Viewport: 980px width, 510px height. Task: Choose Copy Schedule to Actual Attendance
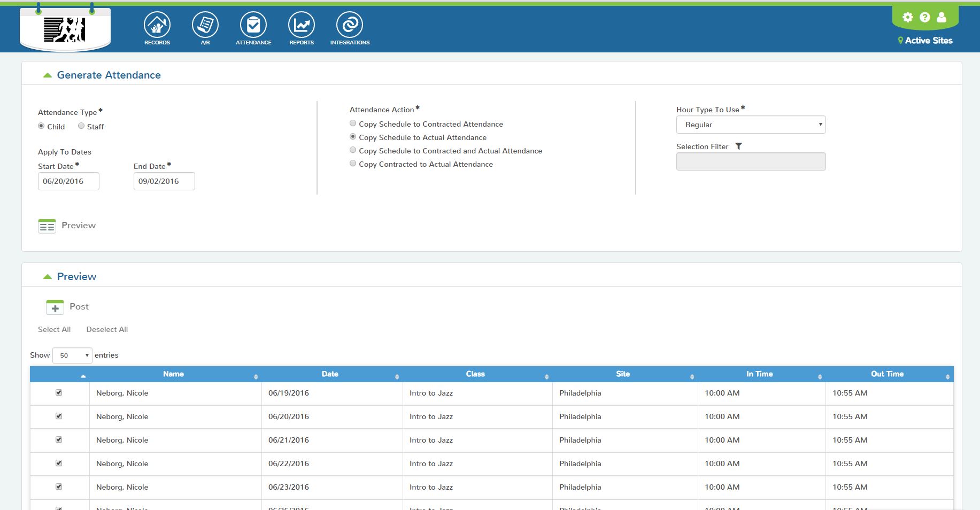pos(353,137)
